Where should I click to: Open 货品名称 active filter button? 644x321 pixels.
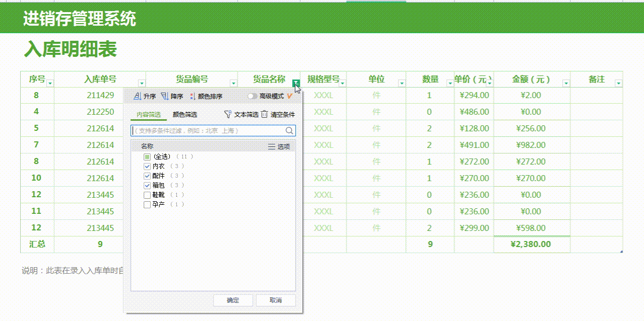[x=296, y=83]
